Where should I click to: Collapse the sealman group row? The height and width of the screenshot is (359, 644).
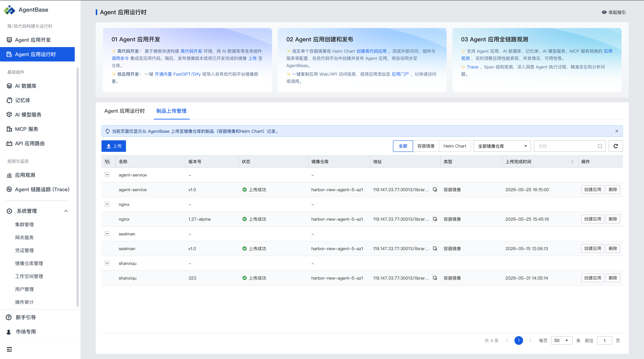[107, 234]
